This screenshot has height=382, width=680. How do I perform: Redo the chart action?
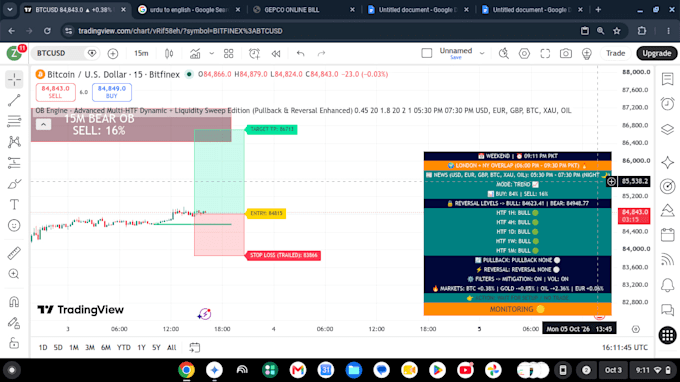coord(321,53)
